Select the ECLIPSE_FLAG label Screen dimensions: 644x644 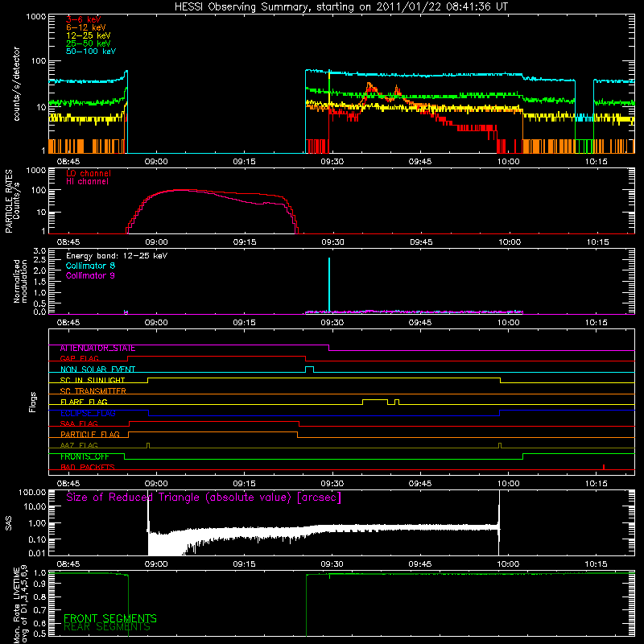click(x=88, y=413)
